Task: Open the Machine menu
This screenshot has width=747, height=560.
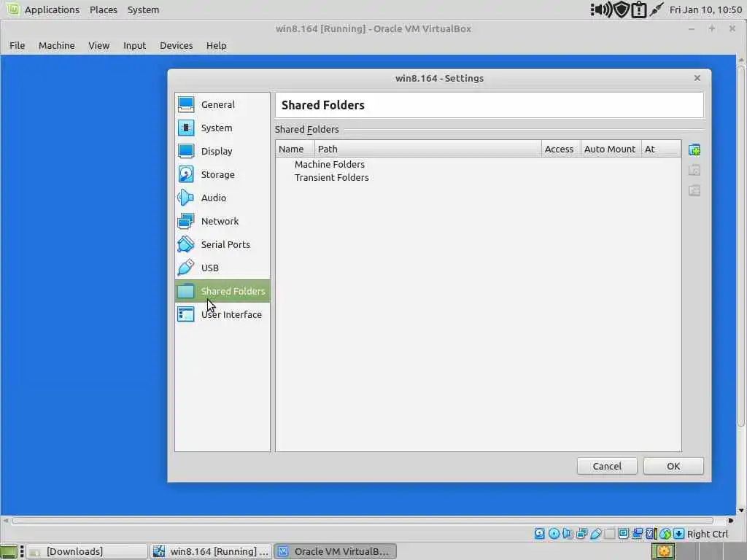Action: coord(57,45)
